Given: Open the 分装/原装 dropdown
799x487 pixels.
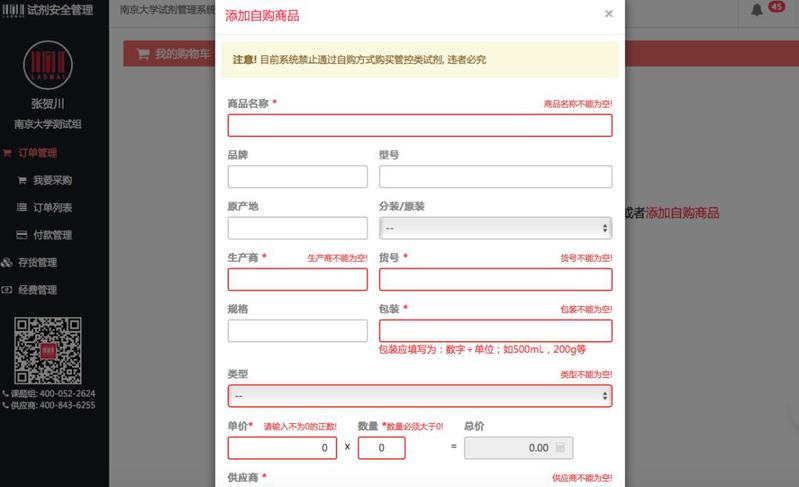Looking at the screenshot, I should pyautogui.click(x=495, y=228).
